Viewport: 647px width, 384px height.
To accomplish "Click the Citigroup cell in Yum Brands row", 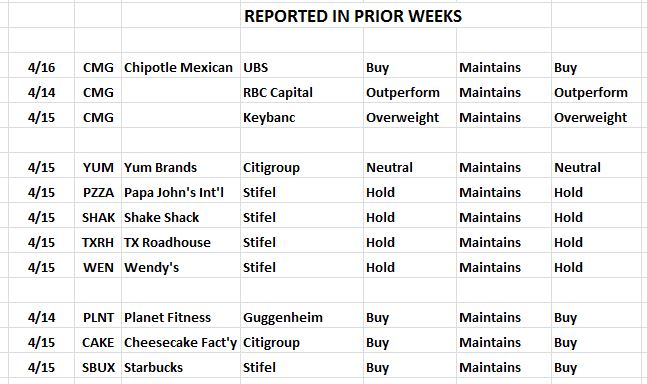I will pos(302,167).
